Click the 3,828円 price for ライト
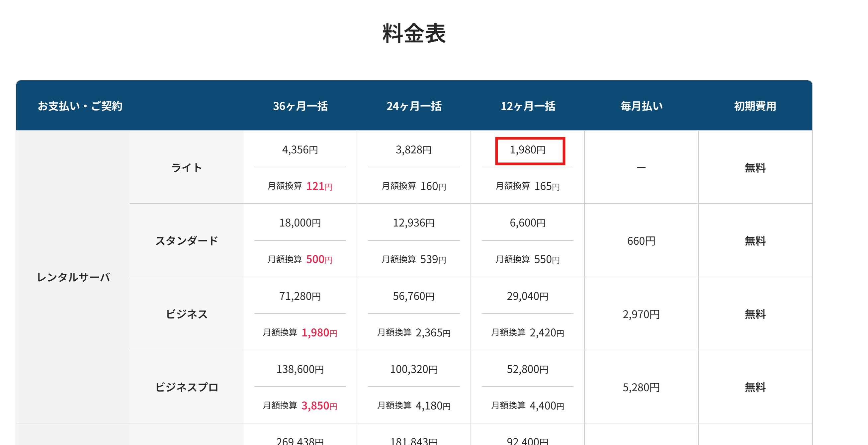Viewport: 868px width, 445px height. pyautogui.click(x=414, y=149)
